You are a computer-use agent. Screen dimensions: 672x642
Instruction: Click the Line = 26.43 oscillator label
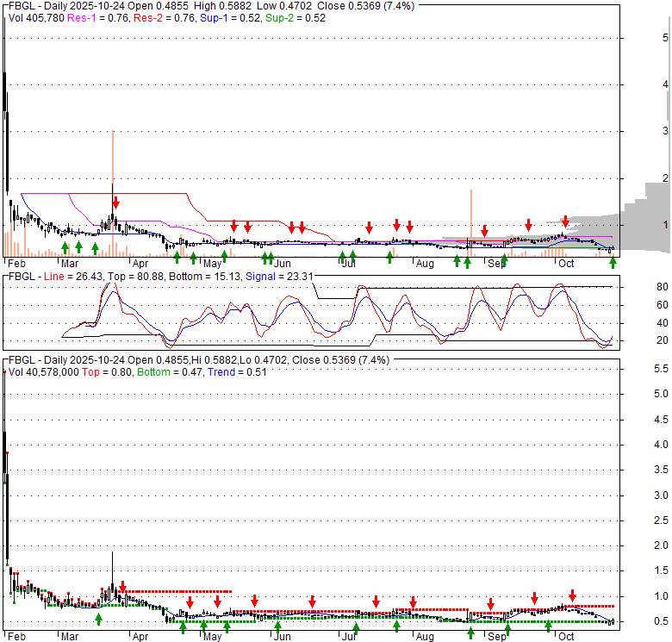73,277
